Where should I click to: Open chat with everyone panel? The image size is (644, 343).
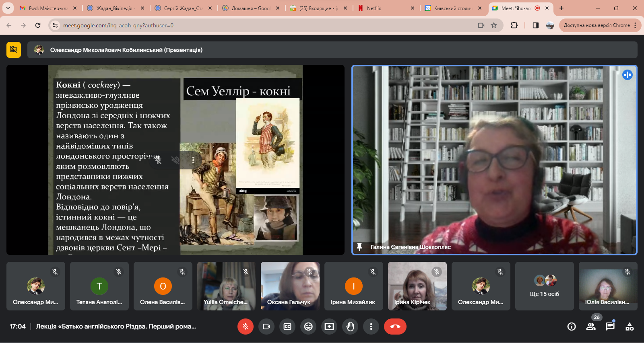(x=610, y=327)
